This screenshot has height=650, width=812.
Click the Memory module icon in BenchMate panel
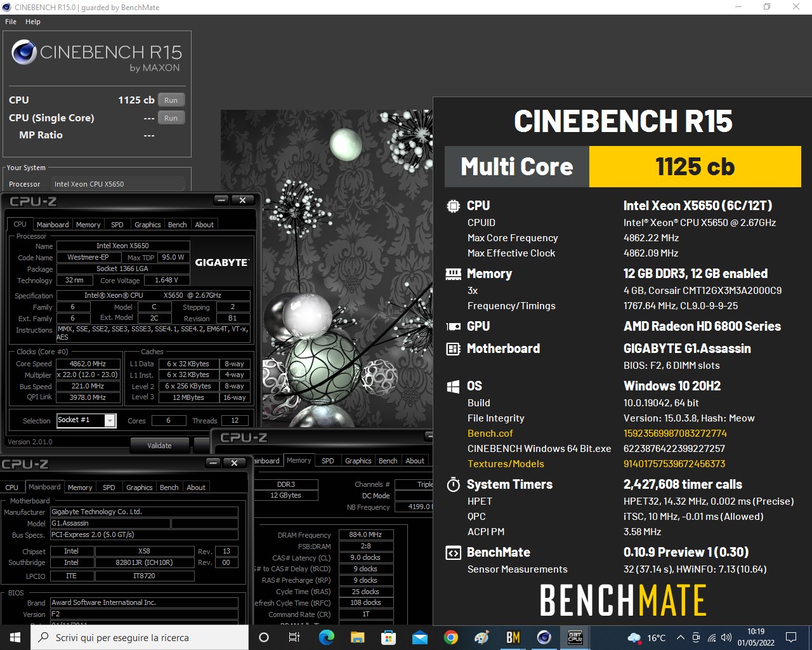click(453, 274)
